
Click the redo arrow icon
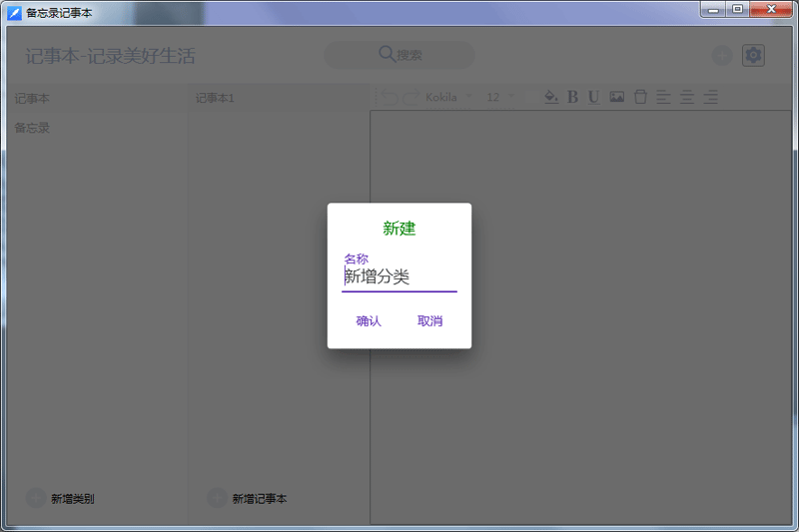pyautogui.click(x=411, y=97)
